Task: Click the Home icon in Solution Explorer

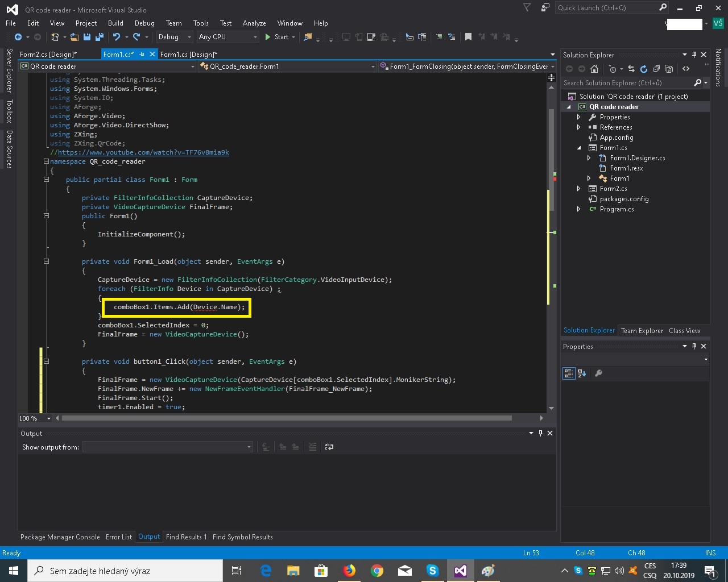Action: click(x=594, y=69)
